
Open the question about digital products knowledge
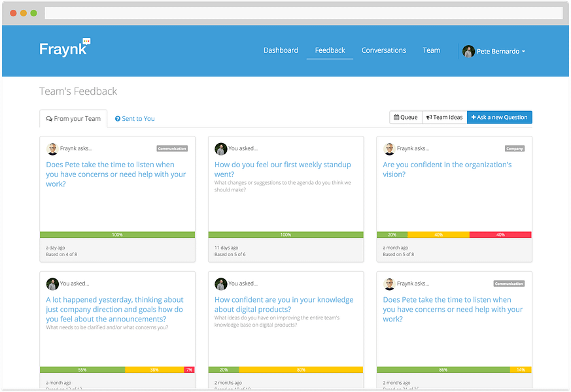284,304
